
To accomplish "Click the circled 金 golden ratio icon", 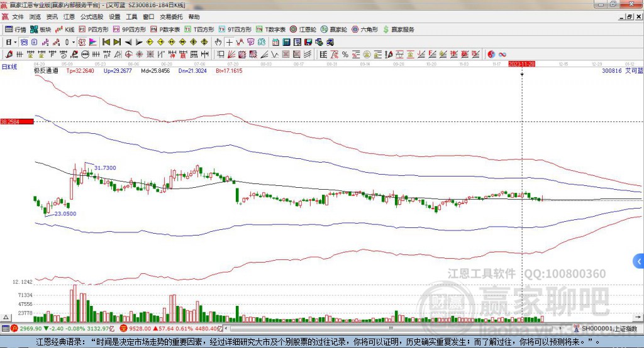I will (367, 54).
